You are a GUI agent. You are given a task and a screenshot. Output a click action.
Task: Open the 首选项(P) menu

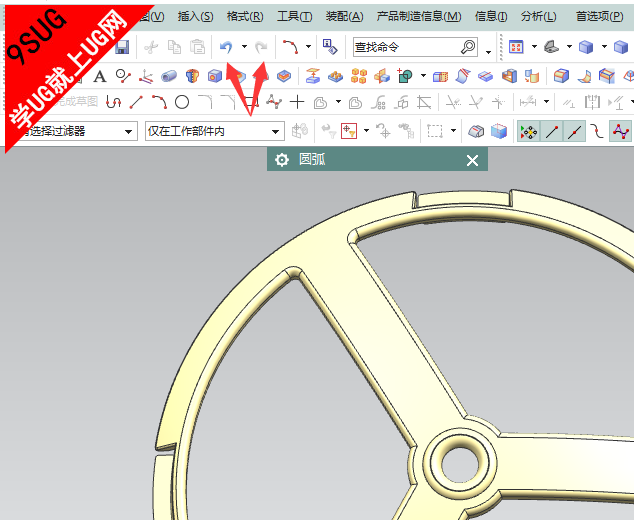tap(599, 17)
